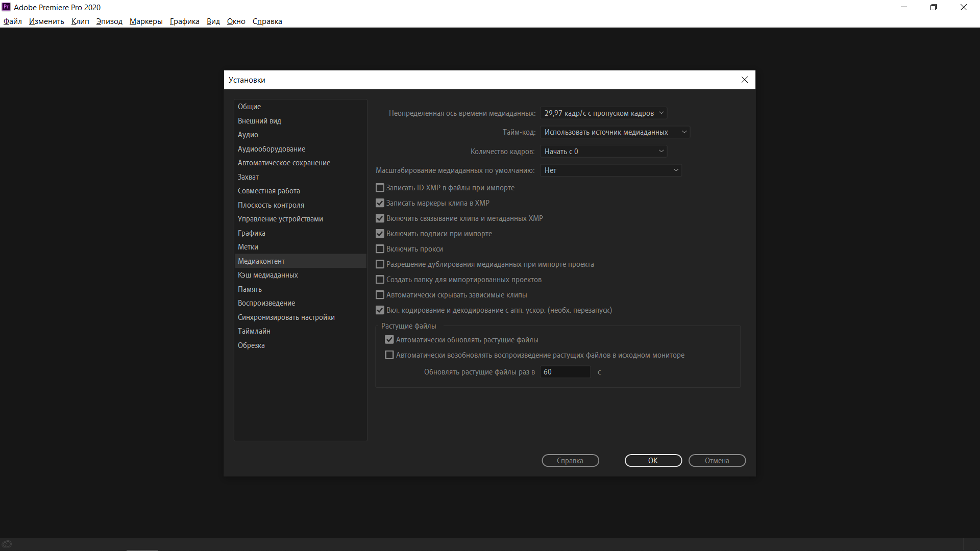Toggle 'Записать ID XMP в файлы при импорте'
This screenshot has width=980, height=551.
380,188
